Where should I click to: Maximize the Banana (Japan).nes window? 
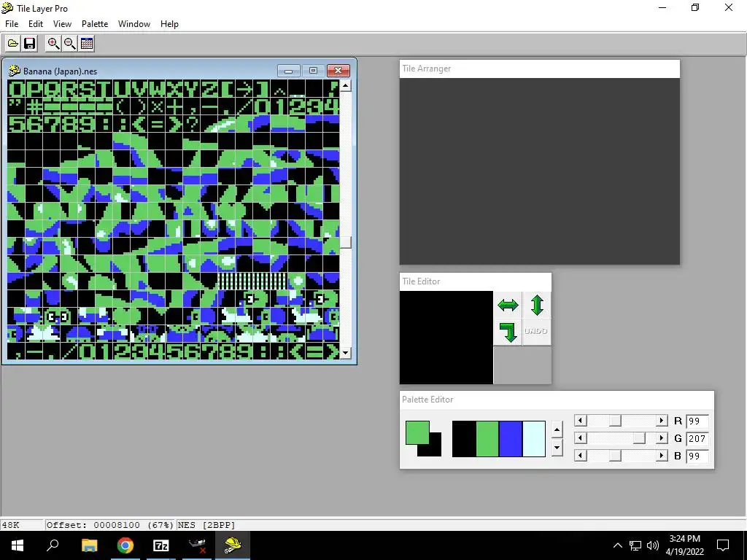tap(313, 71)
